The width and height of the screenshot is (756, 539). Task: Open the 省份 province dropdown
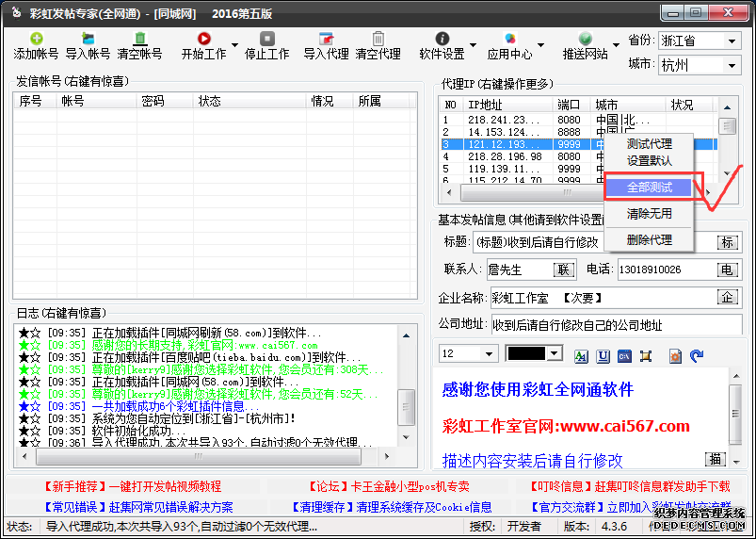(x=732, y=41)
